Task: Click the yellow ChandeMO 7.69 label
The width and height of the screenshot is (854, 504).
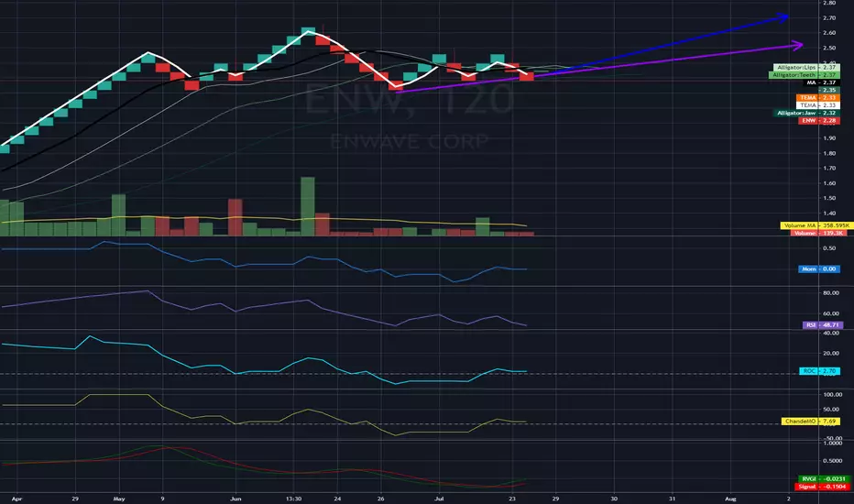Action: click(x=810, y=422)
